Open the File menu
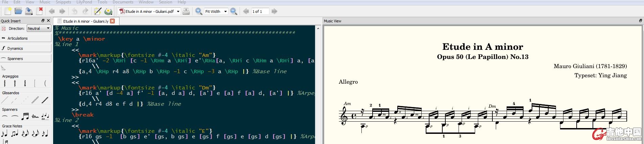The image size is (644, 144). click(5, 2)
